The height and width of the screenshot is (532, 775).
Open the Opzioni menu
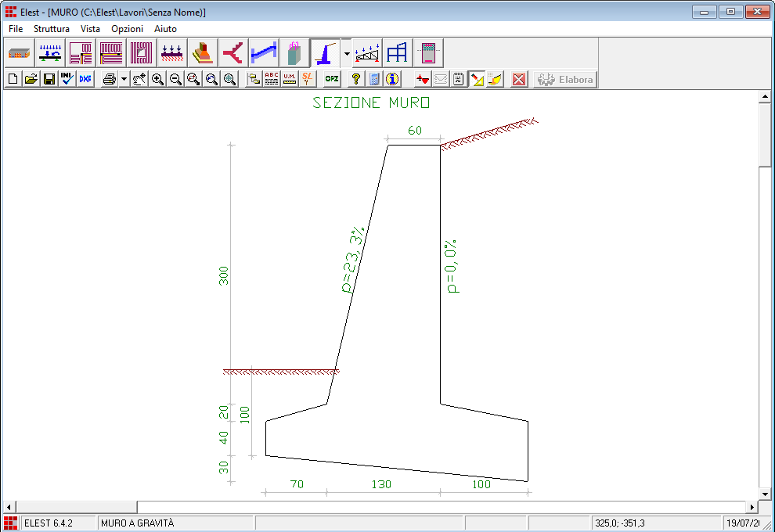pyautogui.click(x=127, y=29)
